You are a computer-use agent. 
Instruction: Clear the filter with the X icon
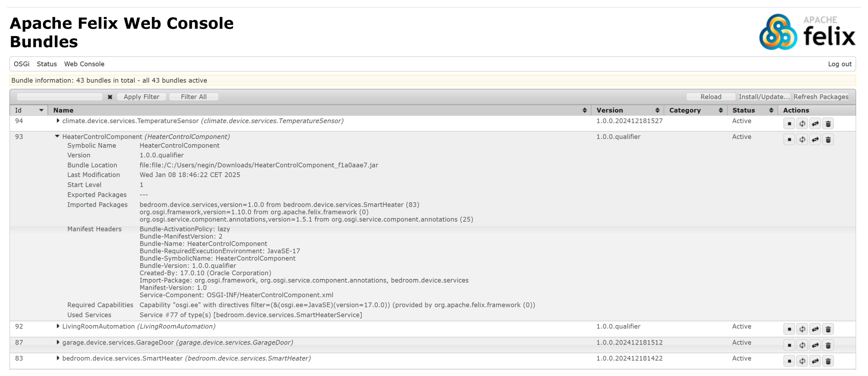click(x=110, y=97)
